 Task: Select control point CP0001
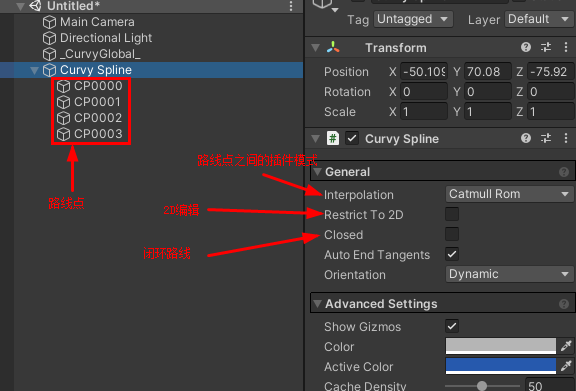pos(97,102)
